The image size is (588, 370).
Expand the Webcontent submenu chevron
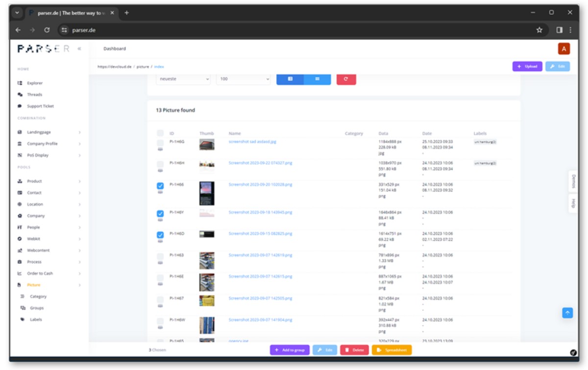[79, 251]
